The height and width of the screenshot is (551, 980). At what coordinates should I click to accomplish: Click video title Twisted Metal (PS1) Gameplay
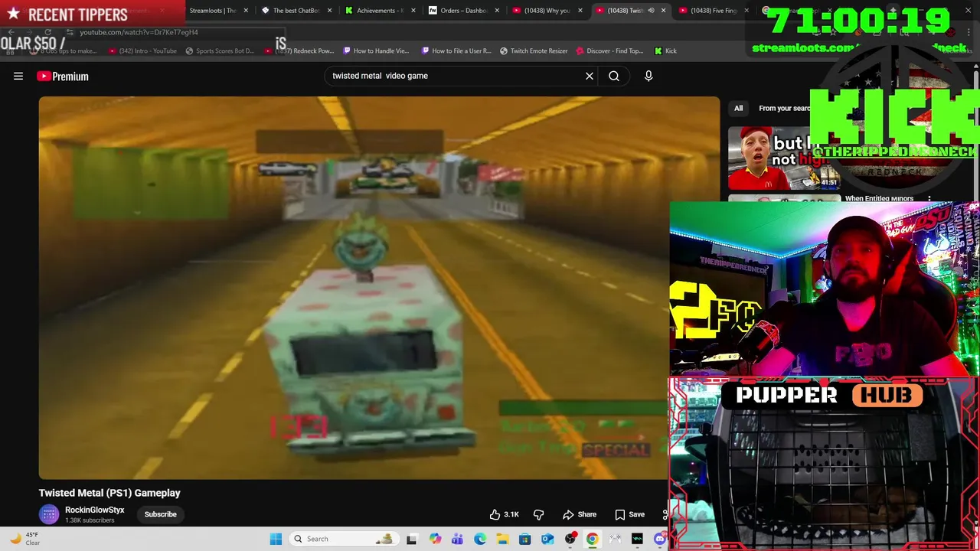coord(109,493)
